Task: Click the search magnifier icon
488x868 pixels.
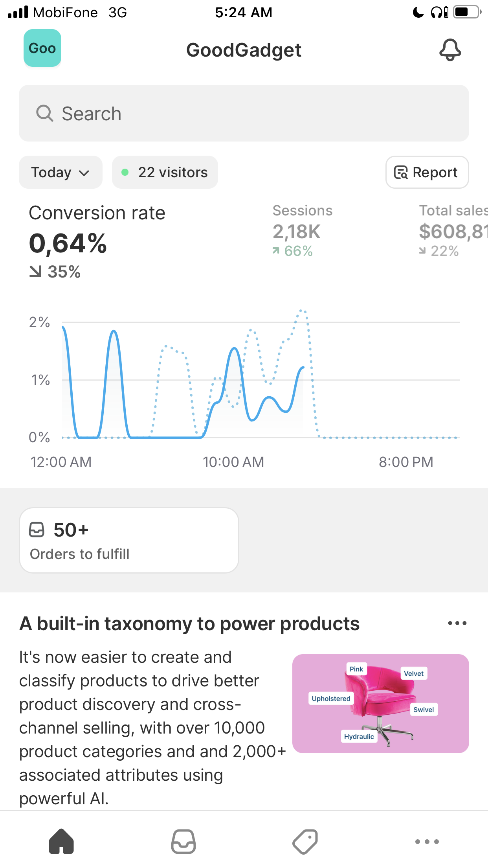Action: click(x=44, y=114)
